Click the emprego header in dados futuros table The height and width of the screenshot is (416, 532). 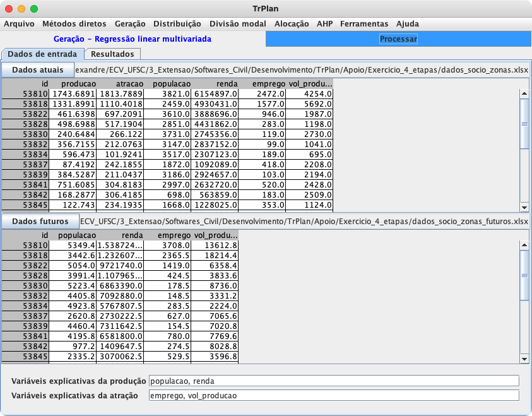167,235
